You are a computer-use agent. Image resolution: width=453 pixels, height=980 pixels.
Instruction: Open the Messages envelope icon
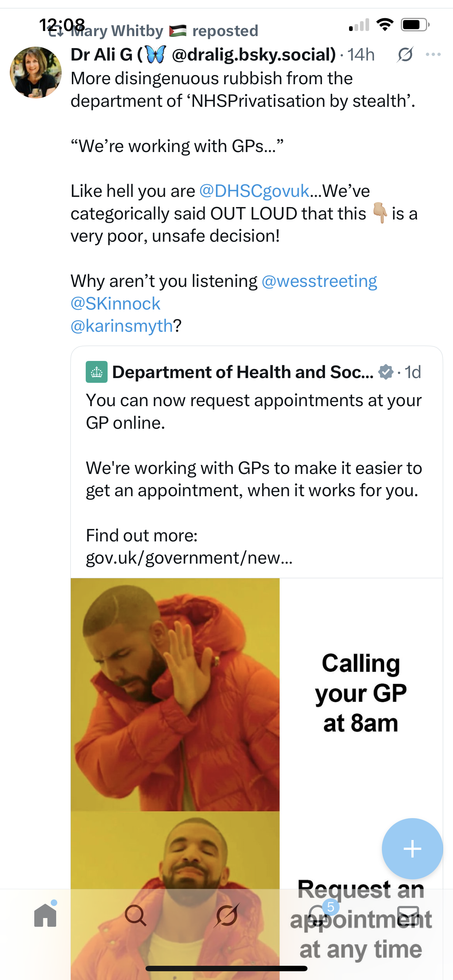(x=408, y=915)
